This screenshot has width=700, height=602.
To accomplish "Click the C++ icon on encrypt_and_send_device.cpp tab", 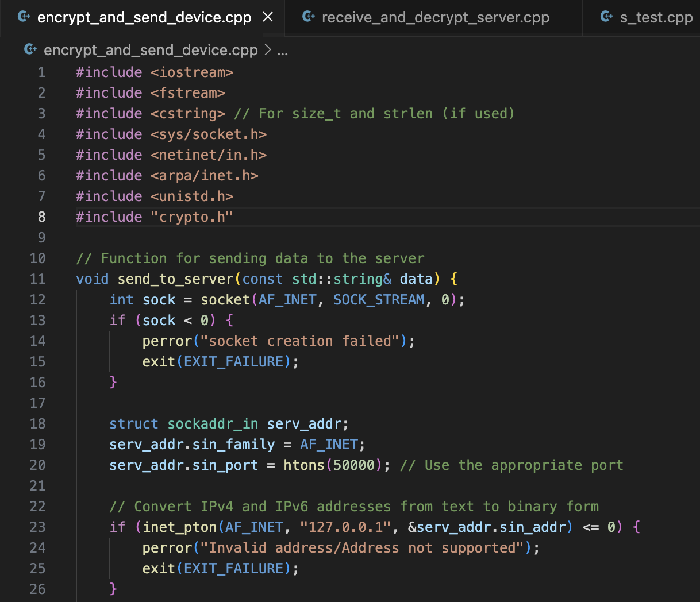I will [x=24, y=17].
